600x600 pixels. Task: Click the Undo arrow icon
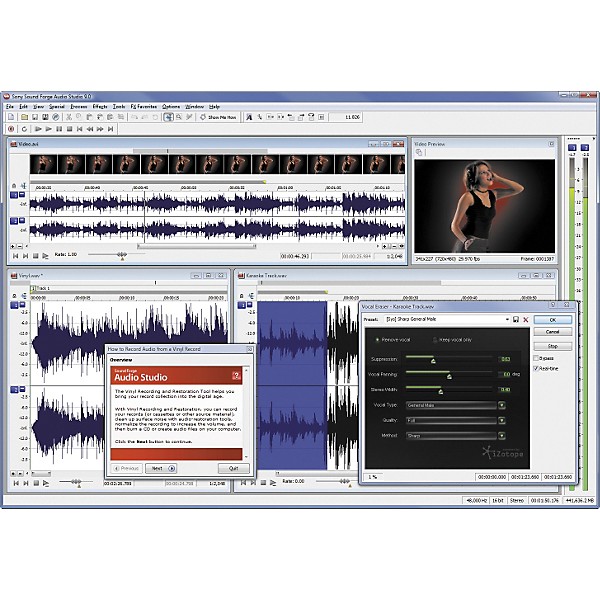click(x=134, y=117)
